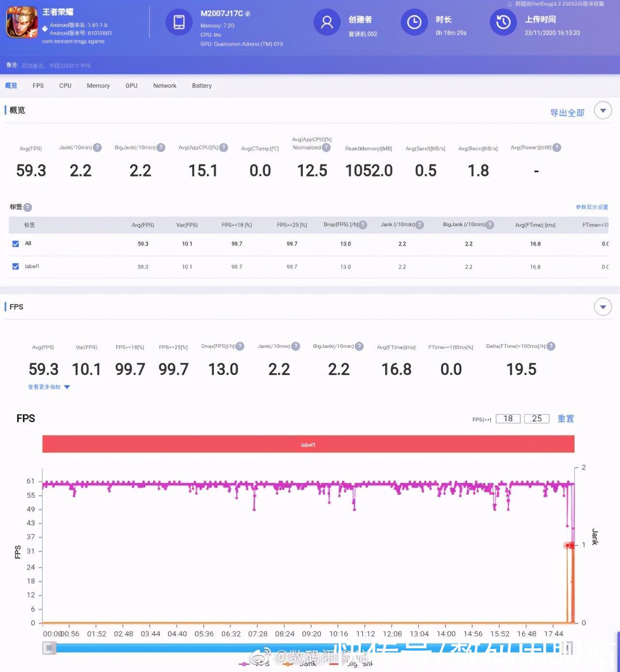Open help for overview Jank/10min metric
This screenshot has width=620, height=672.
click(x=97, y=147)
